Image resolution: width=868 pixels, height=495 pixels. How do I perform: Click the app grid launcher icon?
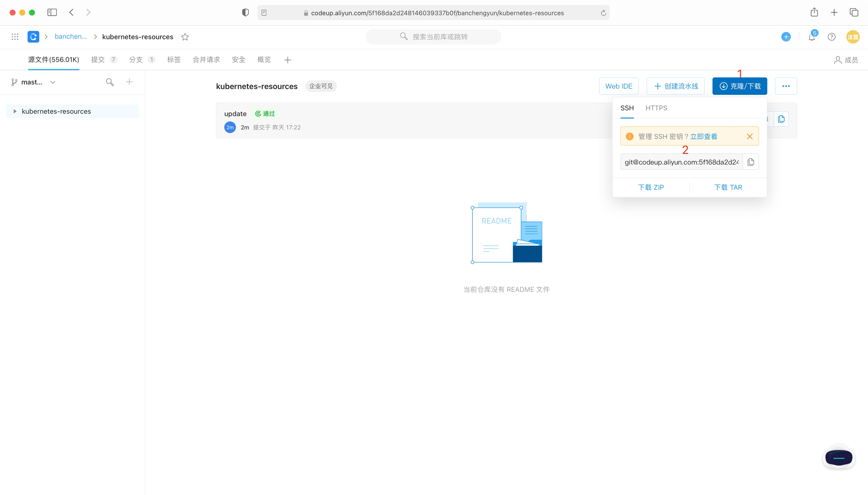pyautogui.click(x=15, y=37)
